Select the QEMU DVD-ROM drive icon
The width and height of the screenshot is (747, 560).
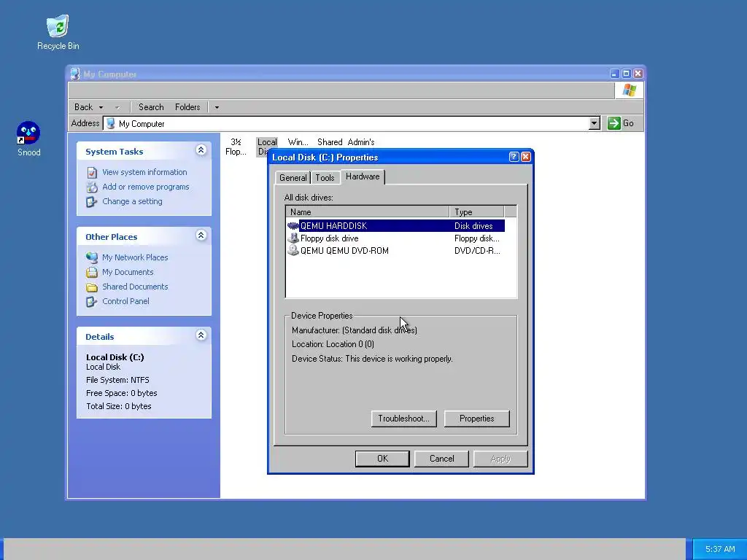click(293, 251)
